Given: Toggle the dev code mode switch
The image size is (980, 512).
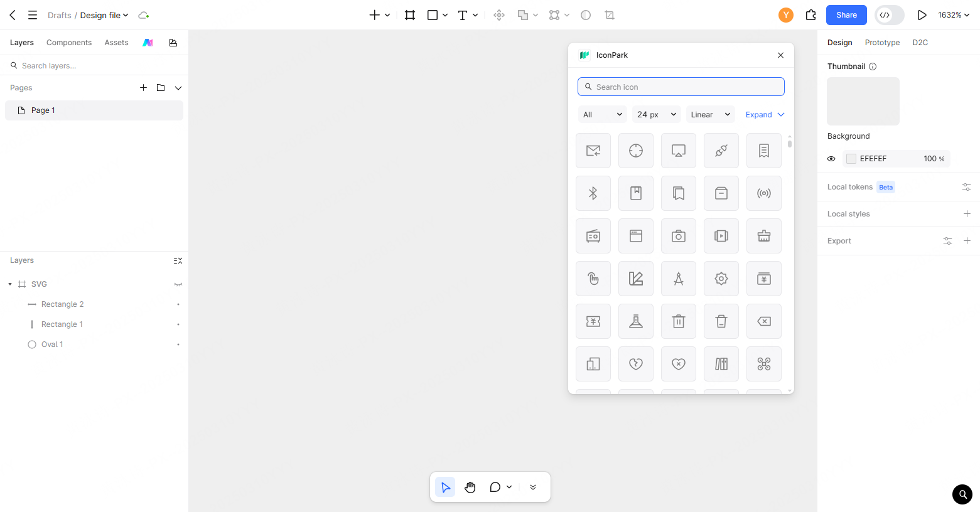Looking at the screenshot, I should point(890,15).
